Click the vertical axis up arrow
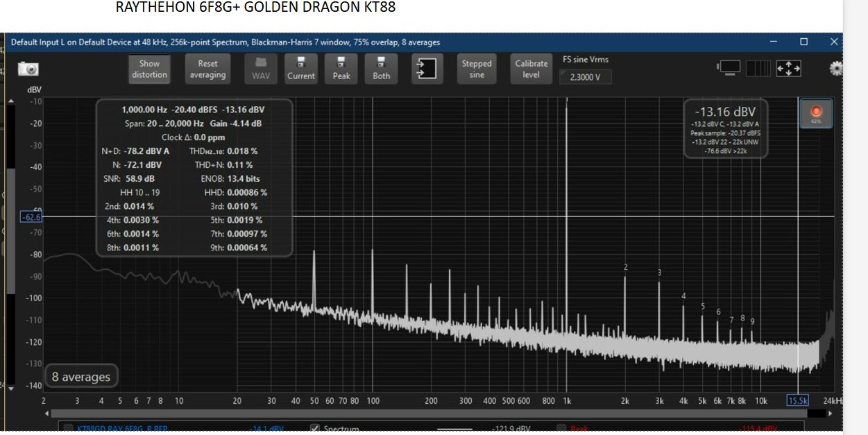 click(x=10, y=101)
